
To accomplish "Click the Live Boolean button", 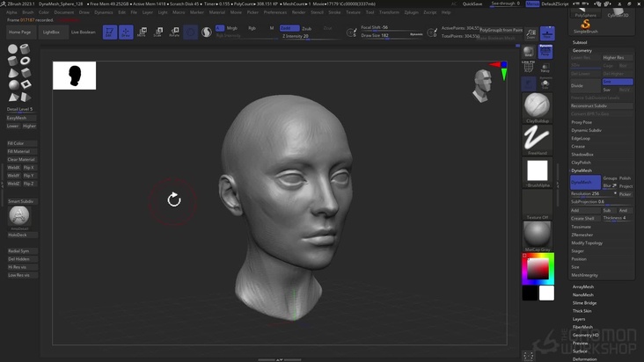I will (x=83, y=32).
